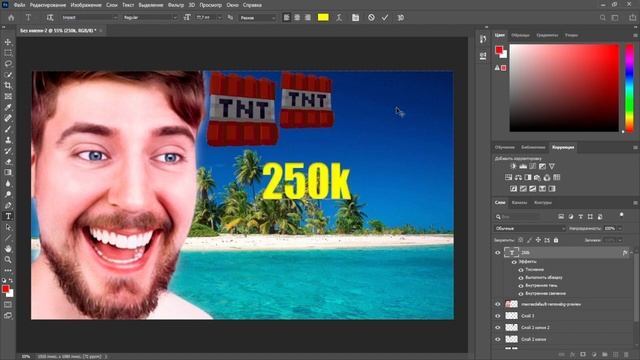Open the layer fill dropdown arrow

click(x=620, y=240)
